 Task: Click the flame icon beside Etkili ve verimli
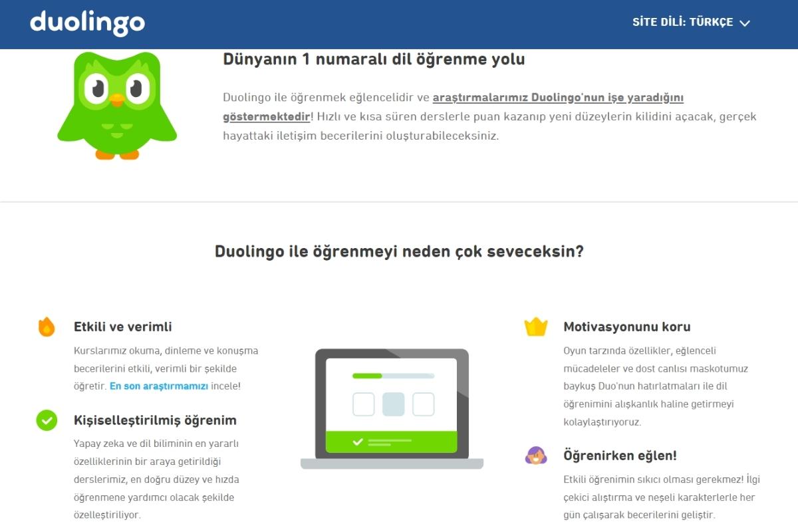[x=47, y=327]
